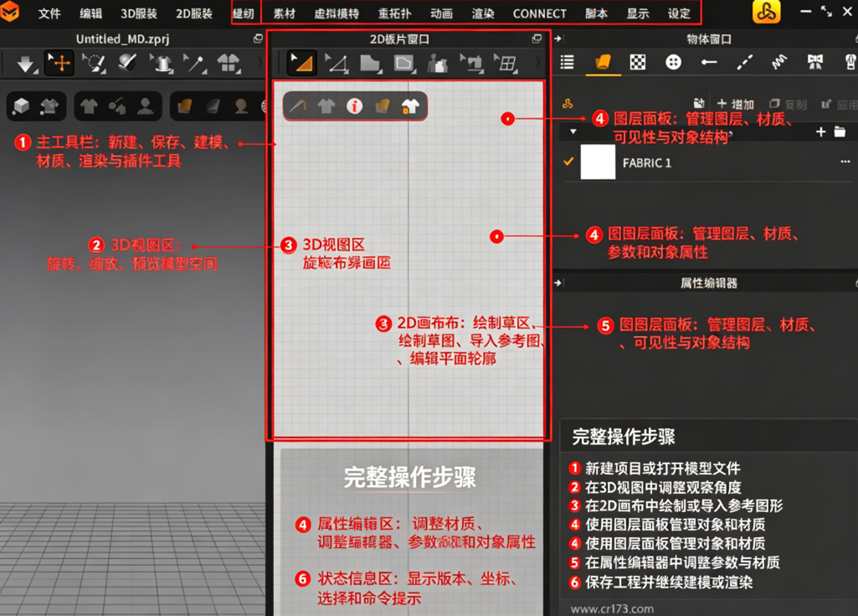Select the sphere-with-brush tool in 3D toolbar
The image size is (858, 616).
click(127, 63)
